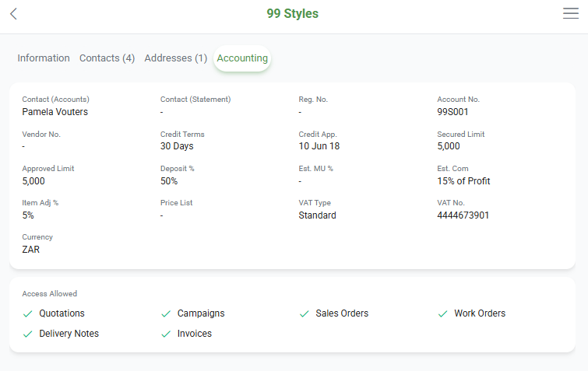This screenshot has height=371, width=588.
Task: Click the currency value ZAR
Action: tap(30, 250)
